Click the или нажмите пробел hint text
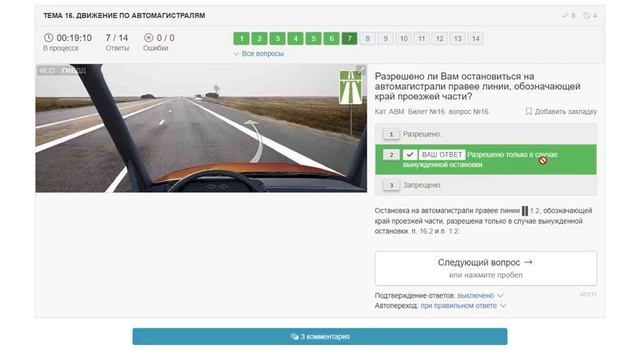 click(x=486, y=275)
